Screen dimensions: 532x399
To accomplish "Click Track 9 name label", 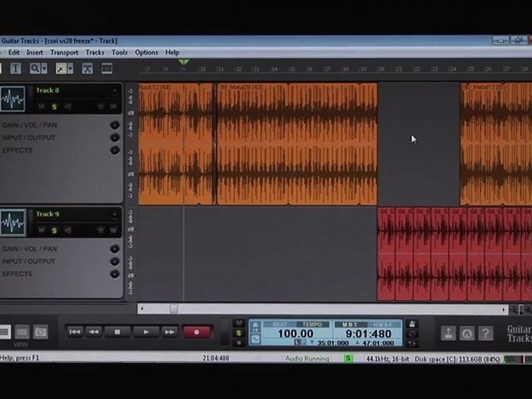I will pos(48,214).
